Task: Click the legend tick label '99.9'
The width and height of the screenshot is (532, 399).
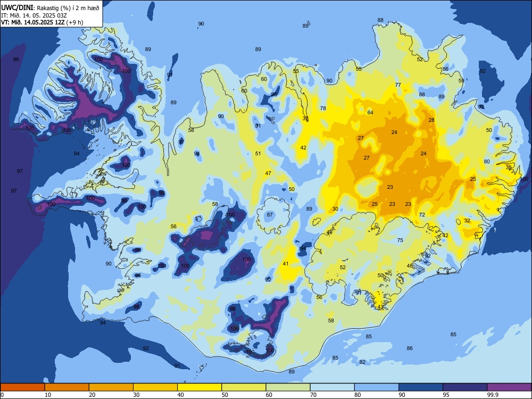Action: (x=493, y=395)
